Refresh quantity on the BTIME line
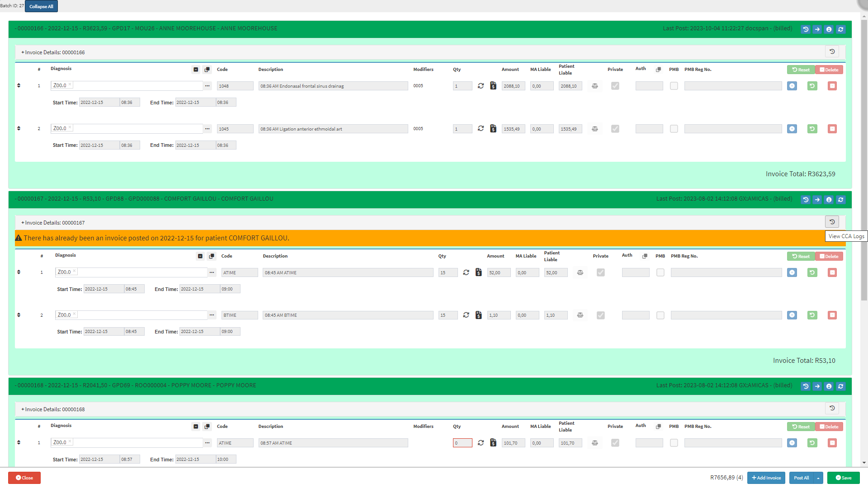868x488 pixels. coord(466,315)
